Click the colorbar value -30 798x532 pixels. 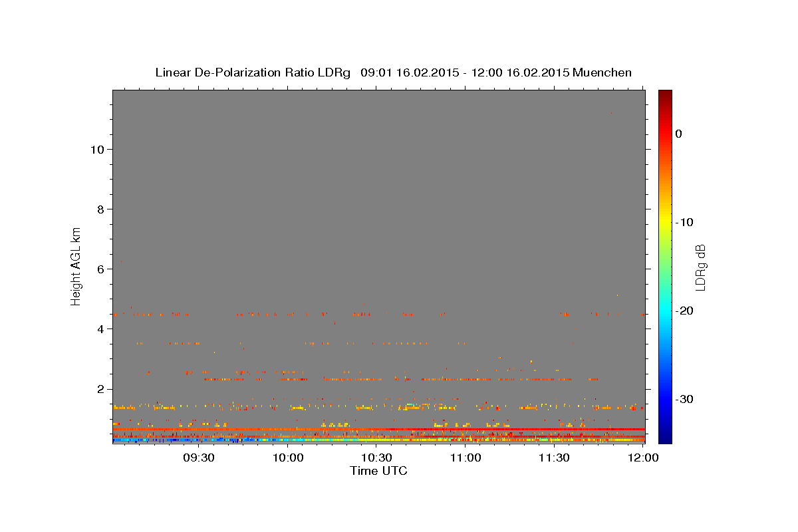point(686,399)
